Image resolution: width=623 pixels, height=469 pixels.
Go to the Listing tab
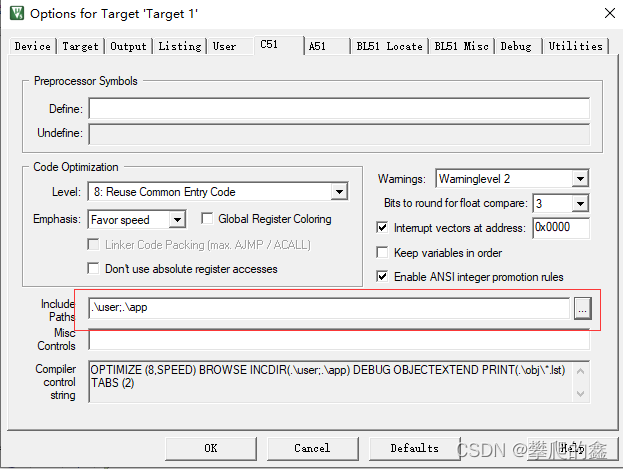pyautogui.click(x=180, y=46)
